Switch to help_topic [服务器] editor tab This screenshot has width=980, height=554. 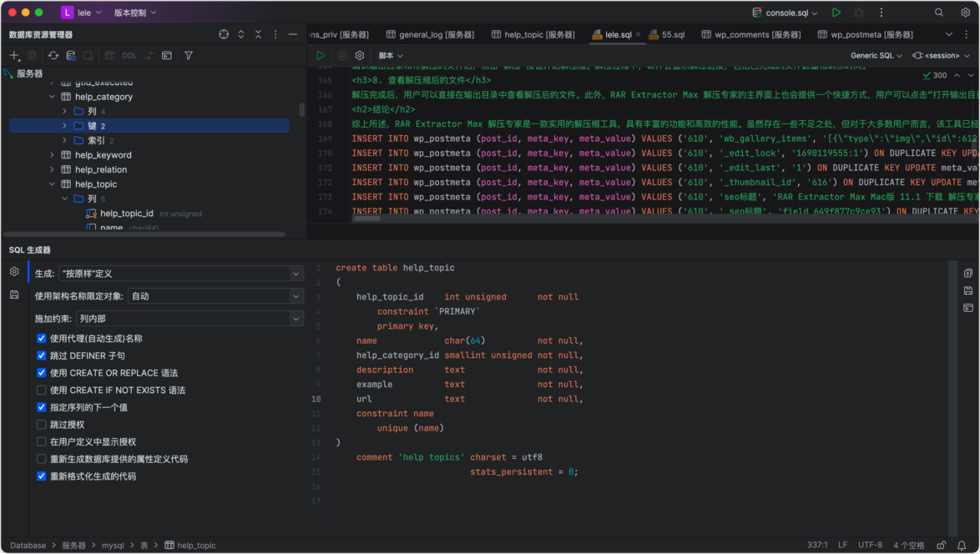[533, 34]
